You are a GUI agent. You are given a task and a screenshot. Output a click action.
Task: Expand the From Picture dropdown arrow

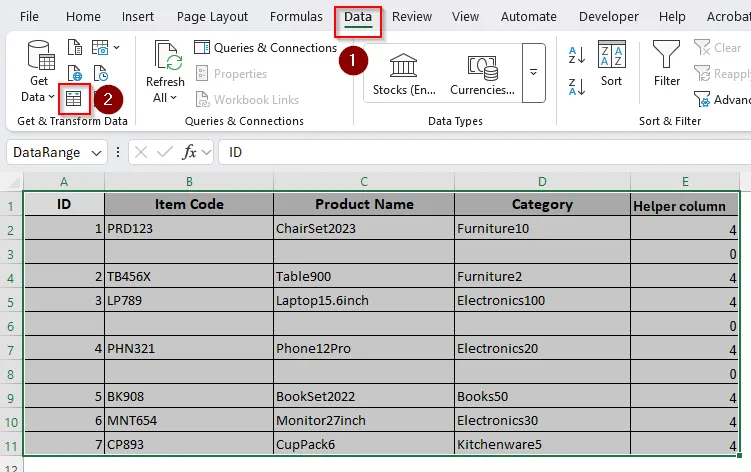[x=116, y=48]
